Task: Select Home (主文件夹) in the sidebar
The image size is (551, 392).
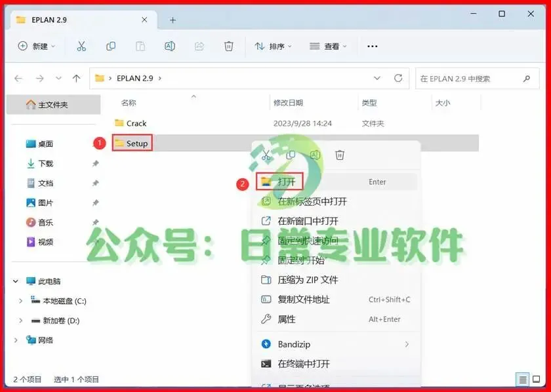Action: [53, 105]
